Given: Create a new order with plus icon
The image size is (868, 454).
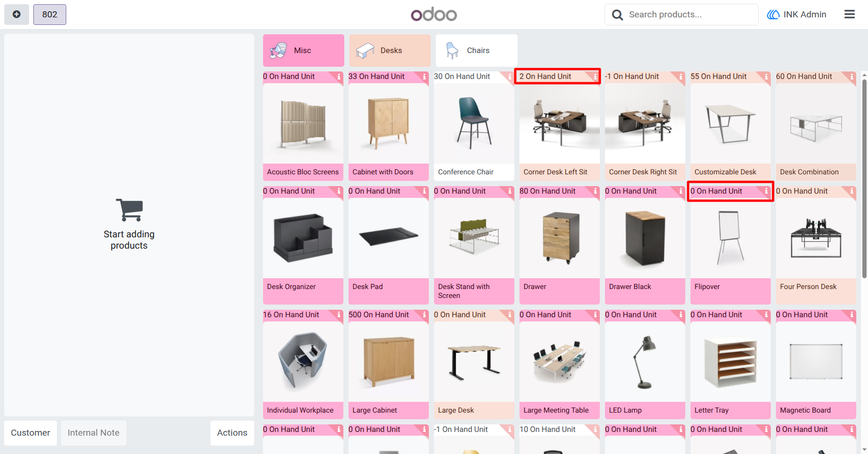Looking at the screenshot, I should coord(16,15).
